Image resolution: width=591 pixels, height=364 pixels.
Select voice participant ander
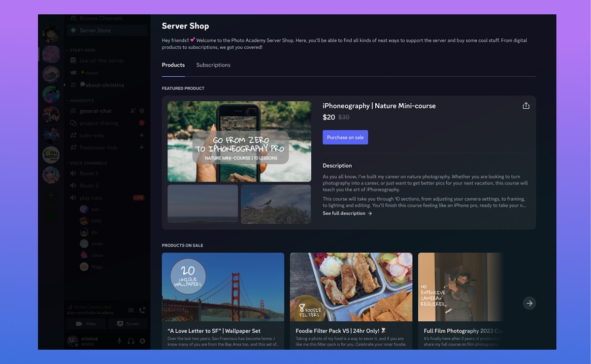[92, 244]
